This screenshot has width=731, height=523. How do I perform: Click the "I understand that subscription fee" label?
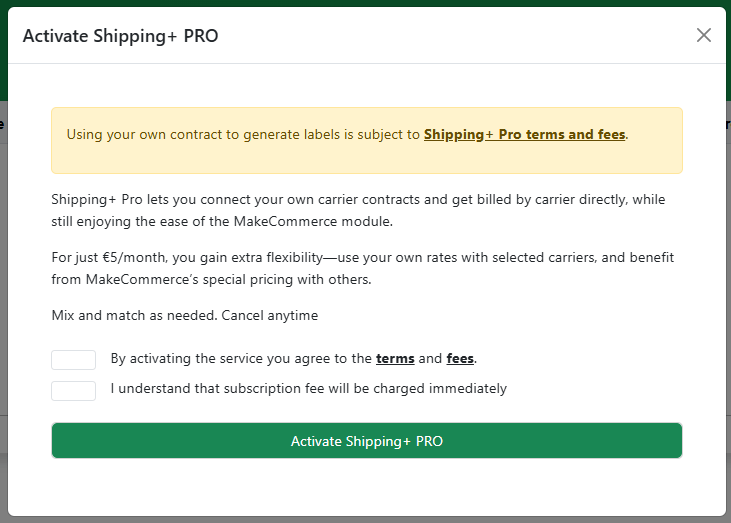click(308, 388)
